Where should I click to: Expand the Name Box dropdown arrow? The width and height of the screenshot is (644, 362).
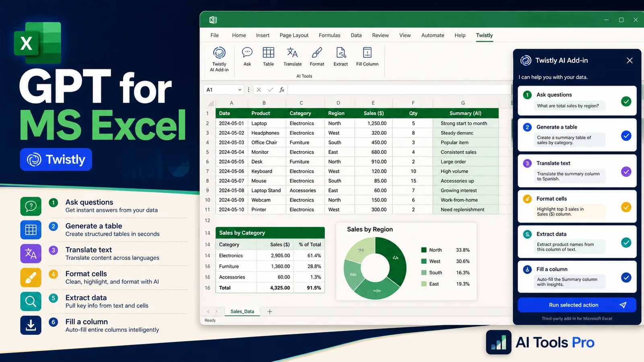(239, 90)
